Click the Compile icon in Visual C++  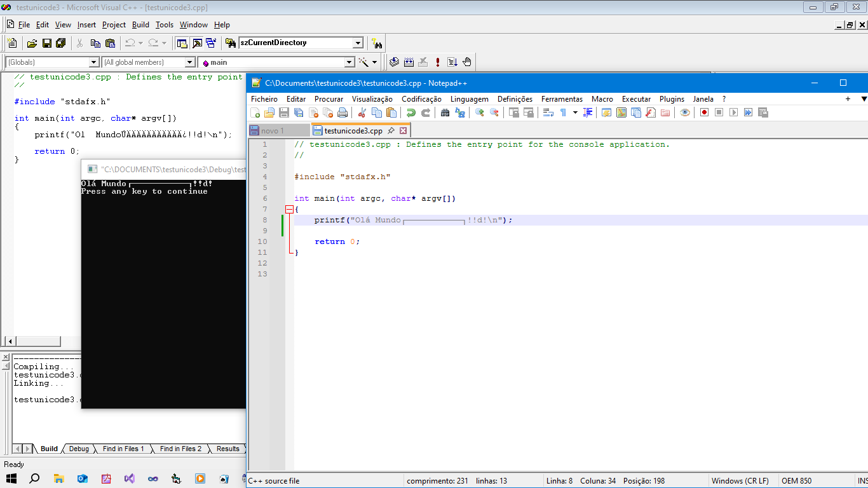(394, 62)
